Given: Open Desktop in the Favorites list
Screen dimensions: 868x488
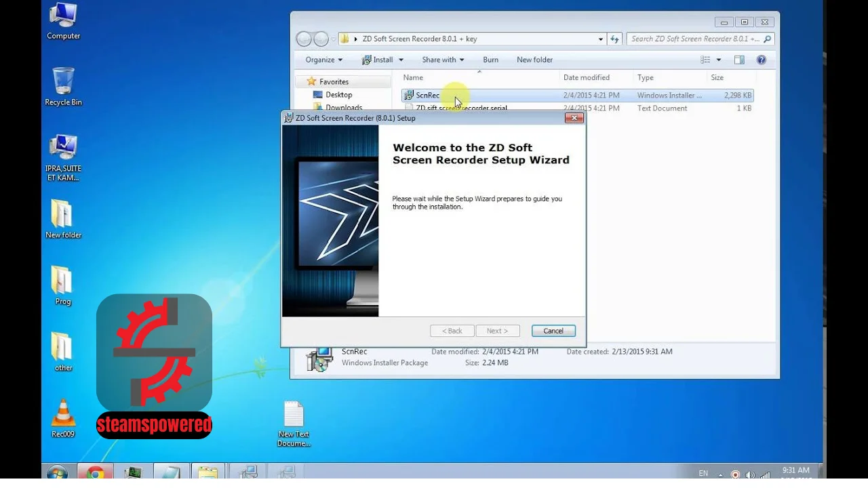Looking at the screenshot, I should (338, 95).
